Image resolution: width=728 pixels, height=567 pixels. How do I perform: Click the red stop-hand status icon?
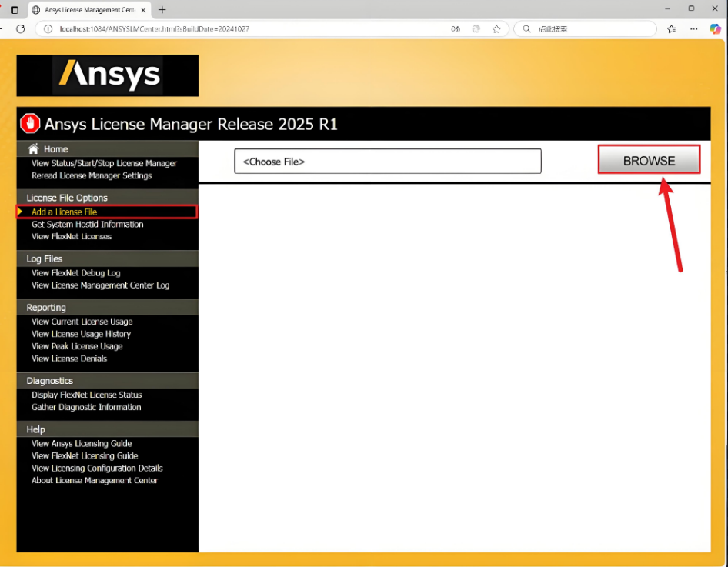[30, 124]
